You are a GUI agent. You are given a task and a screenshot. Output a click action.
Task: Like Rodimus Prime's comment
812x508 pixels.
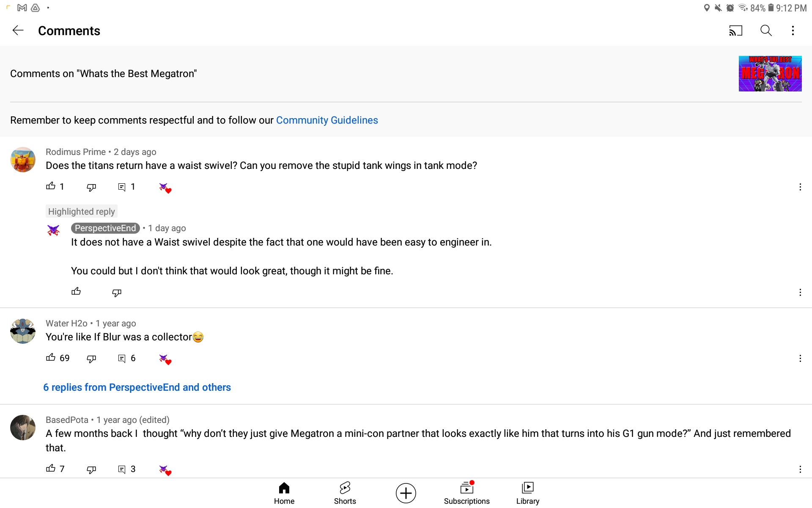pos(51,186)
